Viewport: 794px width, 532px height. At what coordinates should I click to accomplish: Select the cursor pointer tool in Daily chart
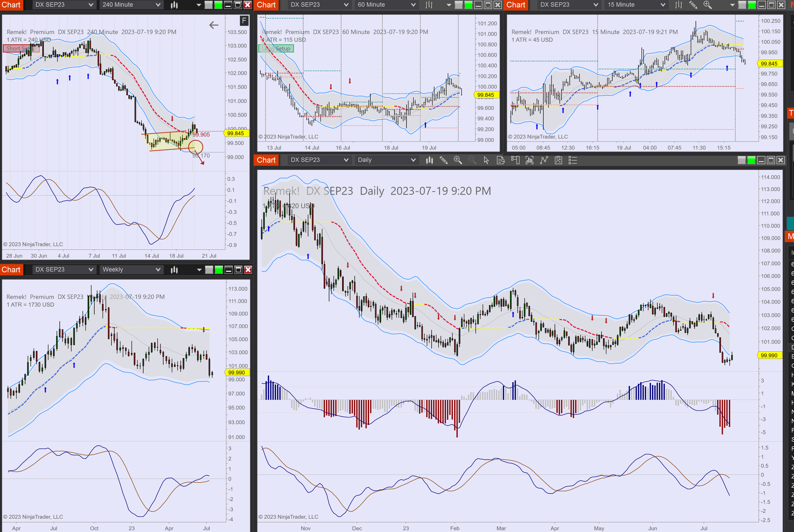tap(486, 160)
